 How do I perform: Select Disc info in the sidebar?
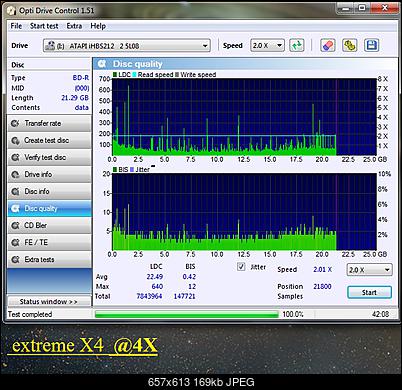tap(49, 191)
